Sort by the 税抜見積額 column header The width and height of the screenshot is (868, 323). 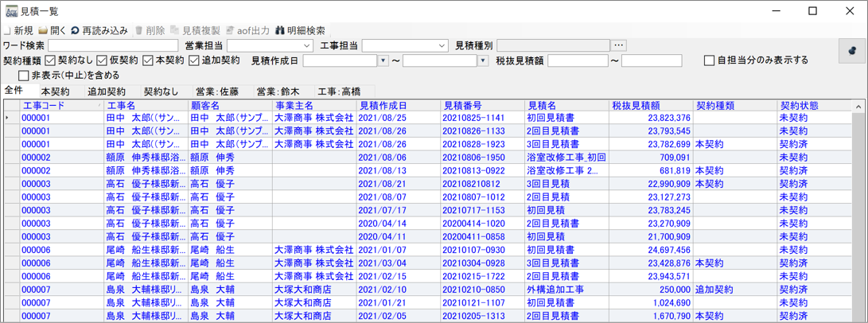point(636,105)
